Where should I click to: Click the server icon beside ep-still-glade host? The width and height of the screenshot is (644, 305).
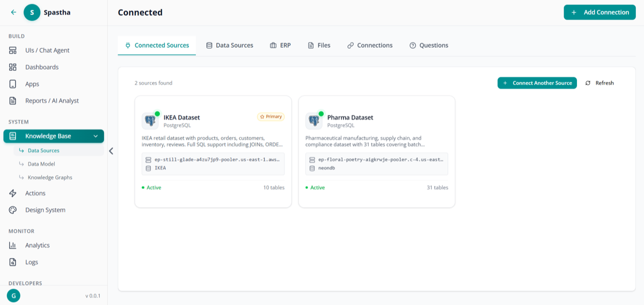click(x=148, y=160)
